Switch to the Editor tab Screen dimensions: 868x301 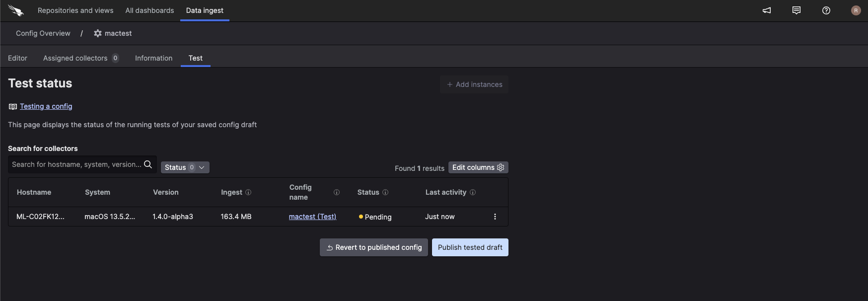(x=17, y=58)
